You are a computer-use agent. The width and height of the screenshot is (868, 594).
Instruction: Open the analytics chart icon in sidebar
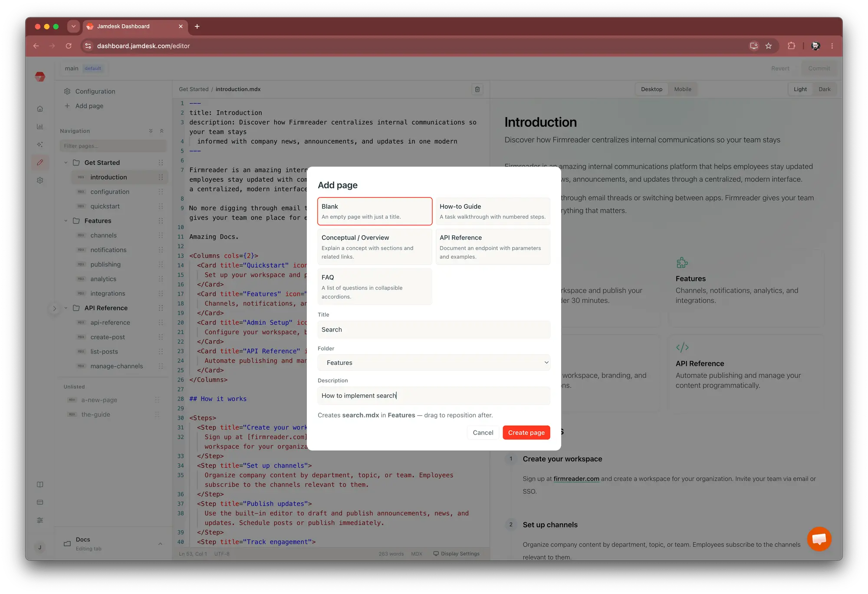pos(40,127)
